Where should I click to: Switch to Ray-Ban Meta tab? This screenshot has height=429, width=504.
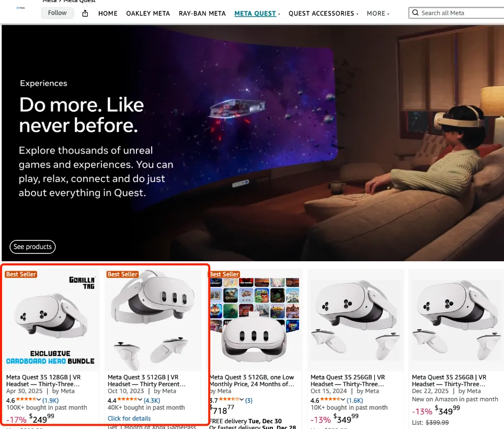[x=202, y=14]
